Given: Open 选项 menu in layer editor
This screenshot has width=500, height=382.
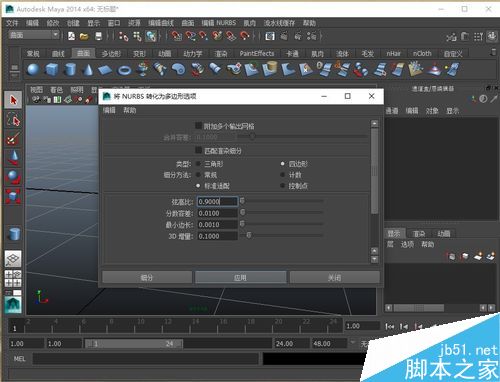Looking at the screenshot, I should coord(407,244).
